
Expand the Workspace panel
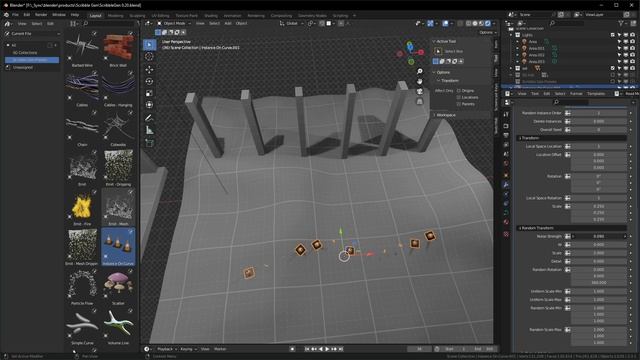click(x=434, y=115)
